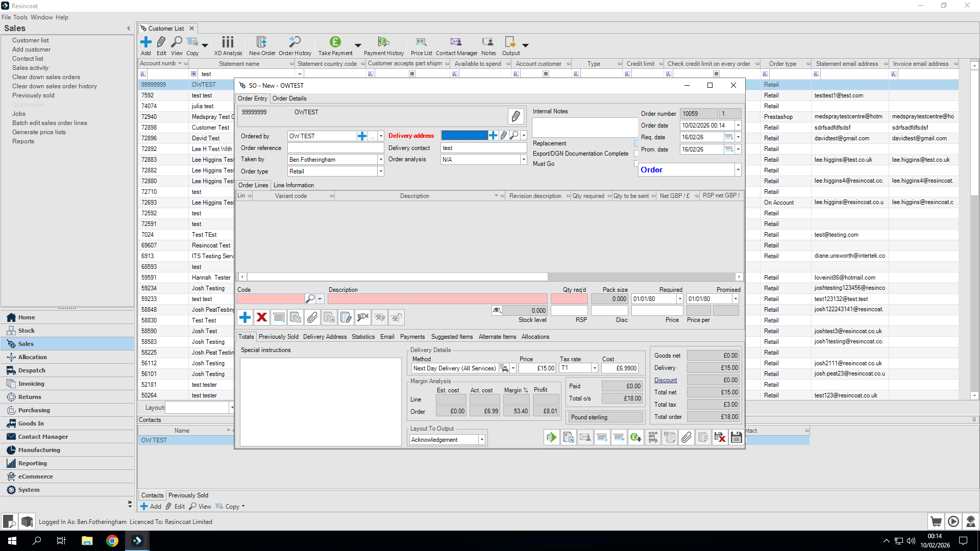The image size is (980, 551).
Task: Click the attachment paperclip beside the customer header
Action: (x=516, y=116)
